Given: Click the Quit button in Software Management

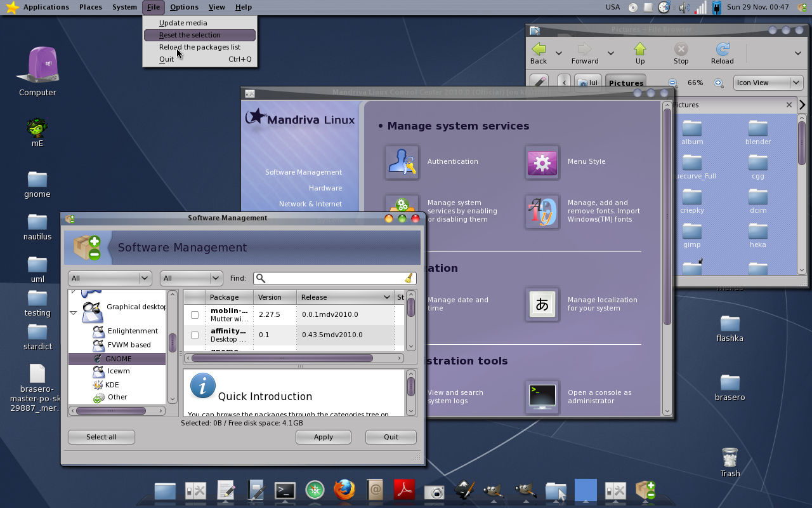Looking at the screenshot, I should 391,437.
